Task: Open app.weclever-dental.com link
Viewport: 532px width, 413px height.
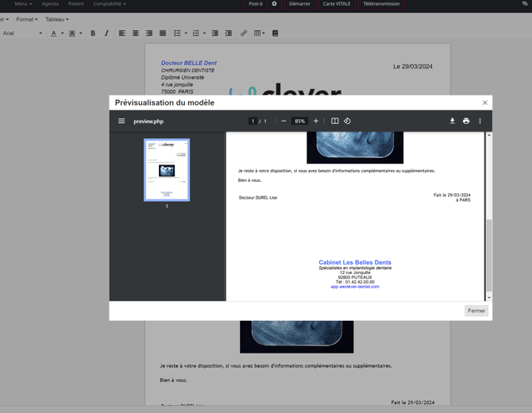Action: (x=355, y=287)
